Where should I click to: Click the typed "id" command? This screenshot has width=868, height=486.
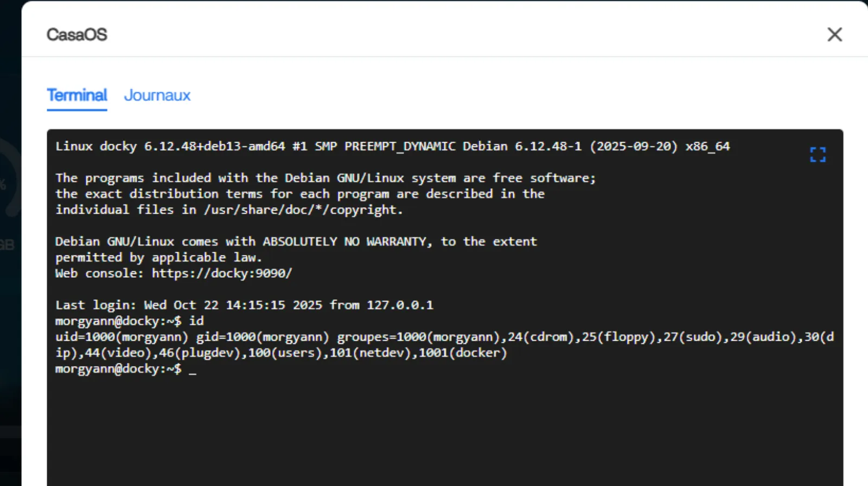[196, 321]
